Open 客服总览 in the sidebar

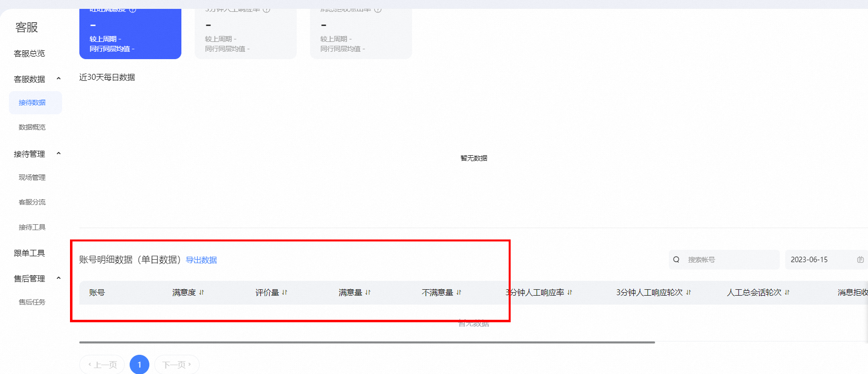(x=30, y=53)
